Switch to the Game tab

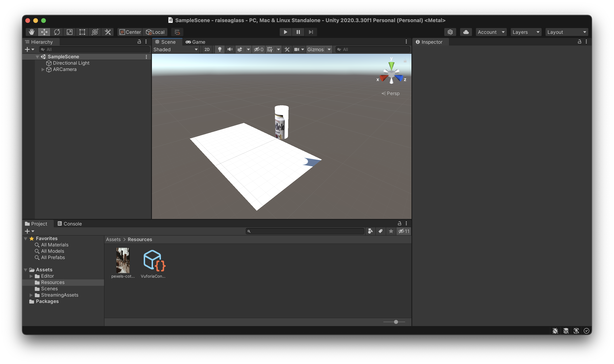195,42
